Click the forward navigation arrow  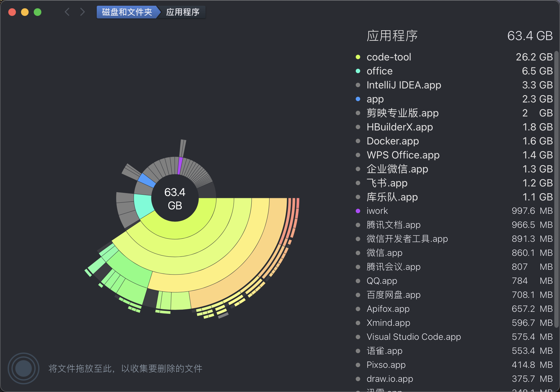pyautogui.click(x=82, y=12)
